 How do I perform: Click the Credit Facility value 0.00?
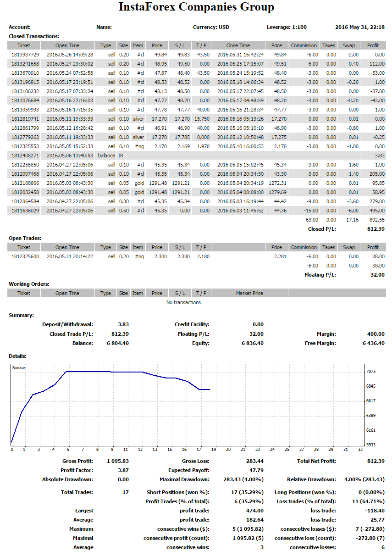click(x=258, y=324)
